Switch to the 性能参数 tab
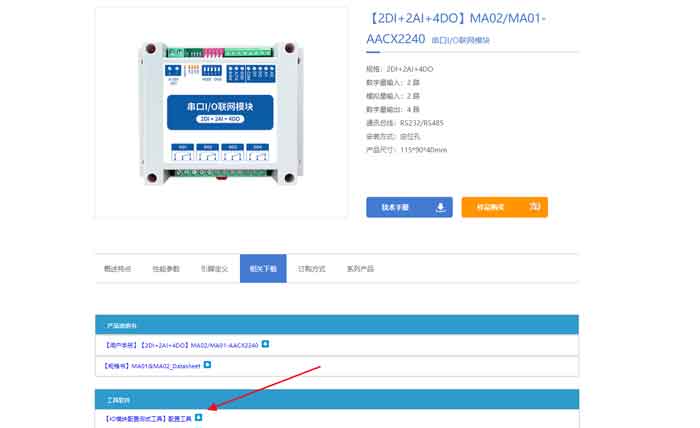This screenshot has height=428, width=700. tap(166, 269)
